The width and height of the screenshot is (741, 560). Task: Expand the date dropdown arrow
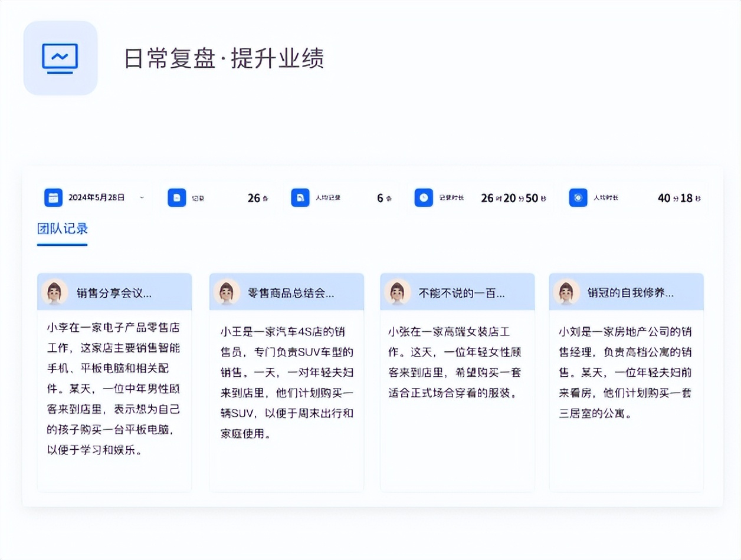pos(142,197)
